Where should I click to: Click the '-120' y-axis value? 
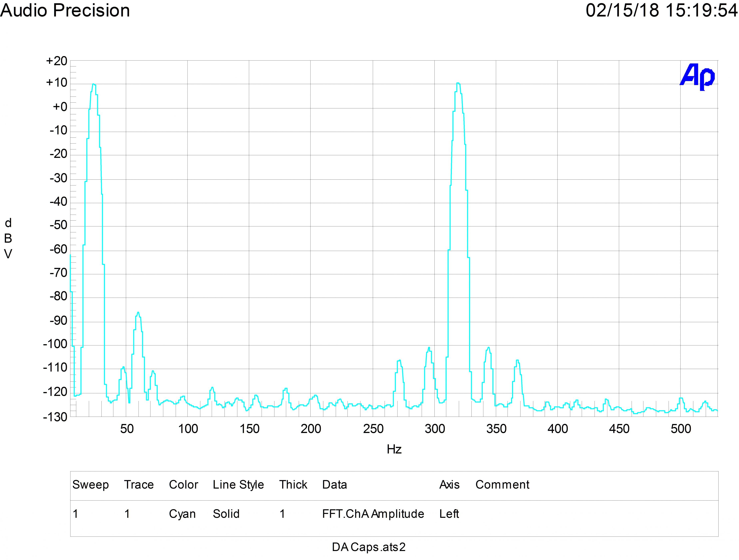55,392
